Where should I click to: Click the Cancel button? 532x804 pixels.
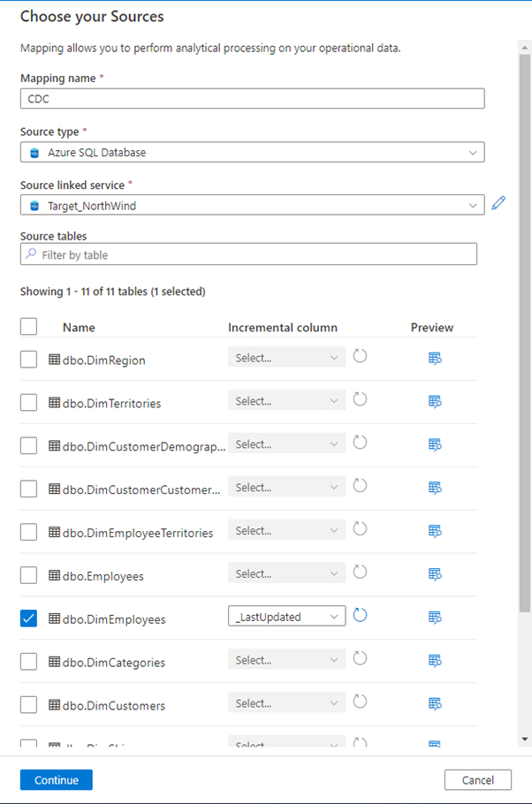(477, 780)
